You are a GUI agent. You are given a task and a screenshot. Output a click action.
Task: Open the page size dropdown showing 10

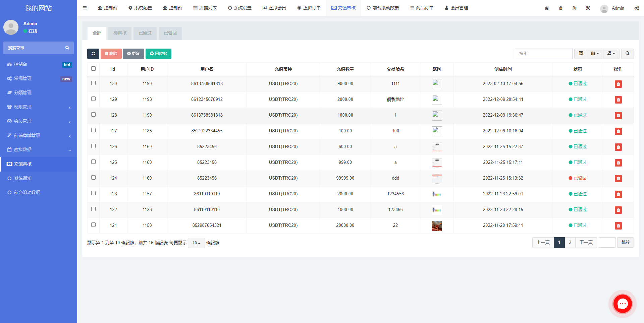click(x=196, y=243)
